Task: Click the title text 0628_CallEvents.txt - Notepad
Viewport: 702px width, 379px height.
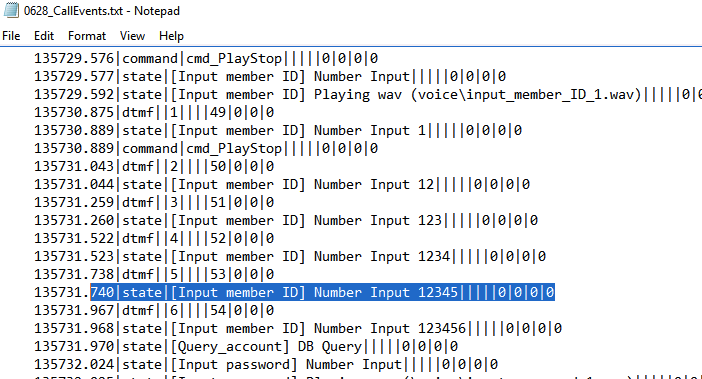Action: [x=102, y=11]
